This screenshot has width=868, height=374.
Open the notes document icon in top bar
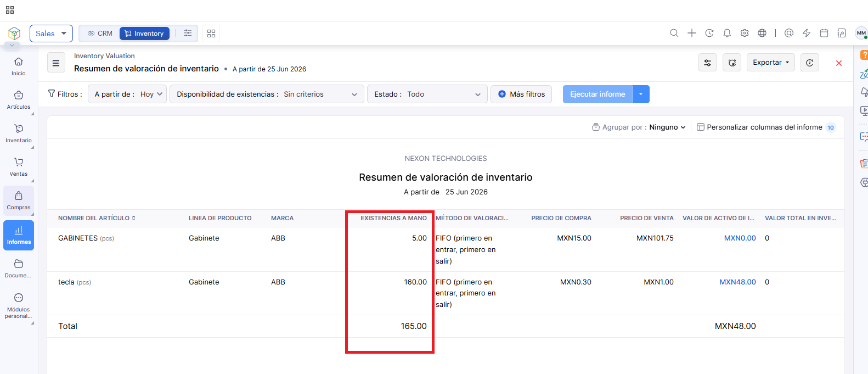(x=842, y=33)
